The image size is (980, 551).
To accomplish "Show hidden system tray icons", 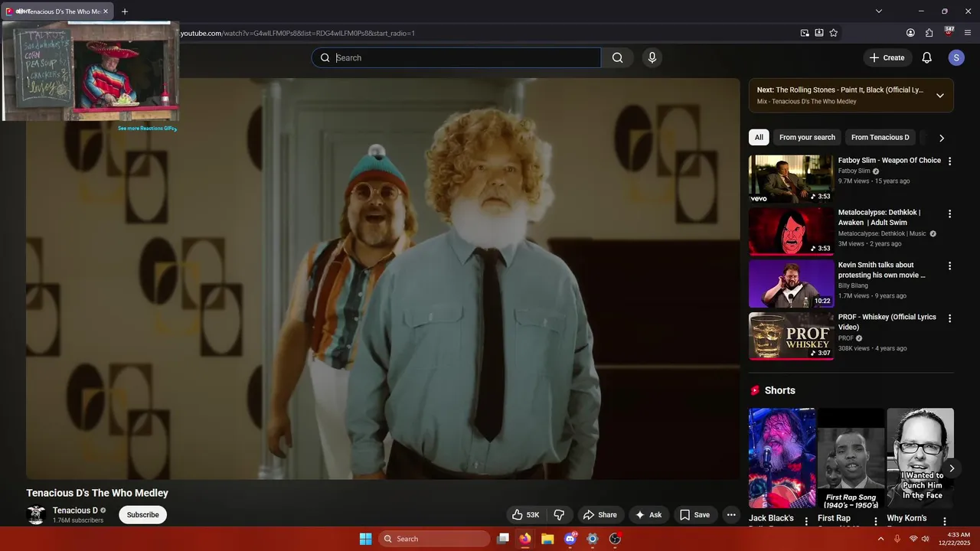I will click(880, 539).
